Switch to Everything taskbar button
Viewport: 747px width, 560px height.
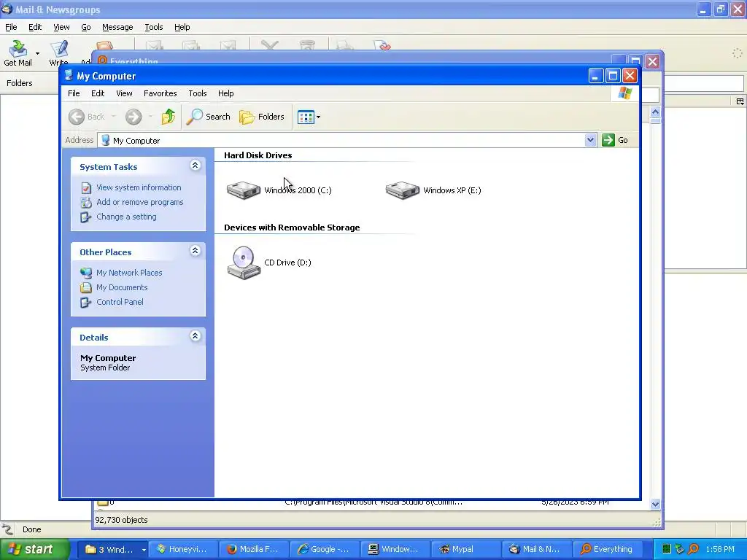pos(606,549)
